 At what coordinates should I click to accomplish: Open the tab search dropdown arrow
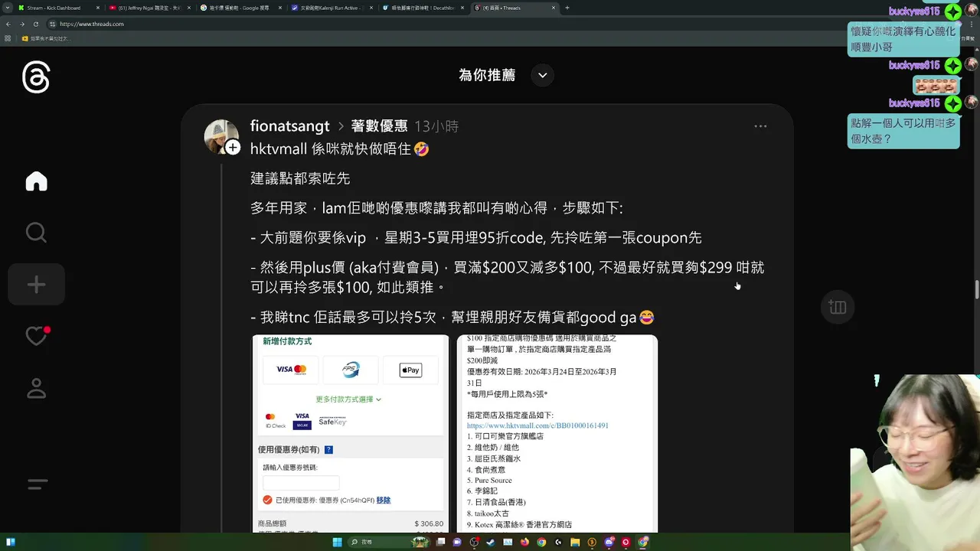6,8
